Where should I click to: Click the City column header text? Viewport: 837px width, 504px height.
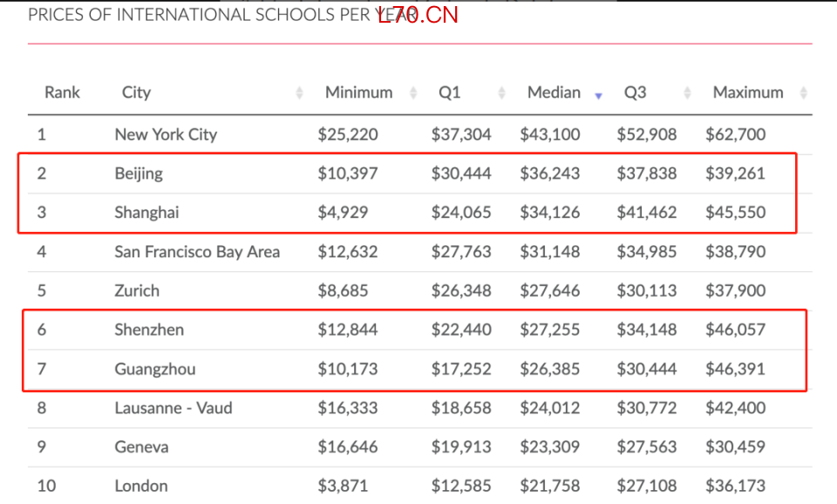tap(136, 92)
